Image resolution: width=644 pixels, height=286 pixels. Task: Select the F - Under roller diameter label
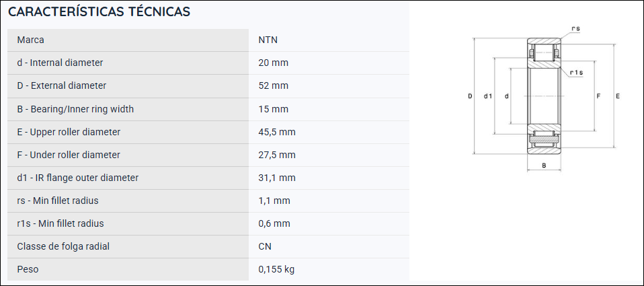tap(69, 155)
